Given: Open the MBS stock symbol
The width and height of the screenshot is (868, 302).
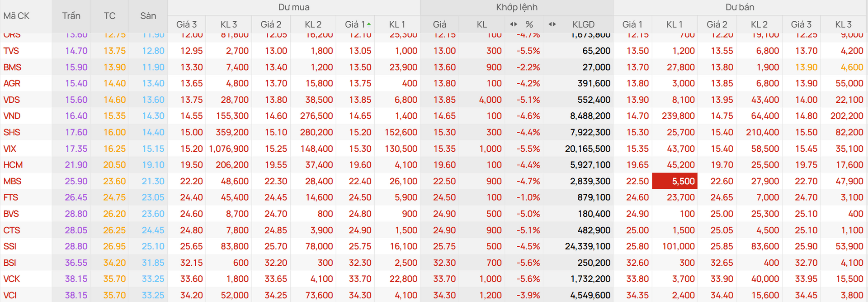Looking at the screenshot, I should [12, 181].
